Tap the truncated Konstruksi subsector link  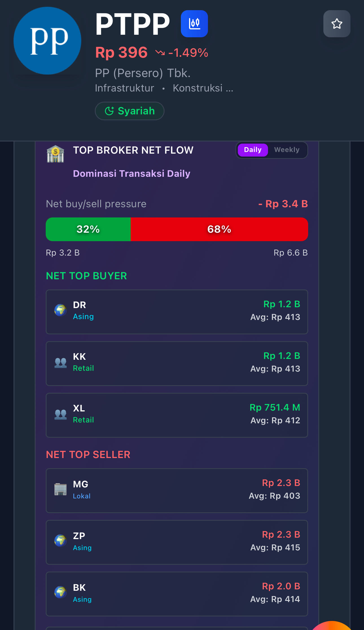click(x=203, y=88)
